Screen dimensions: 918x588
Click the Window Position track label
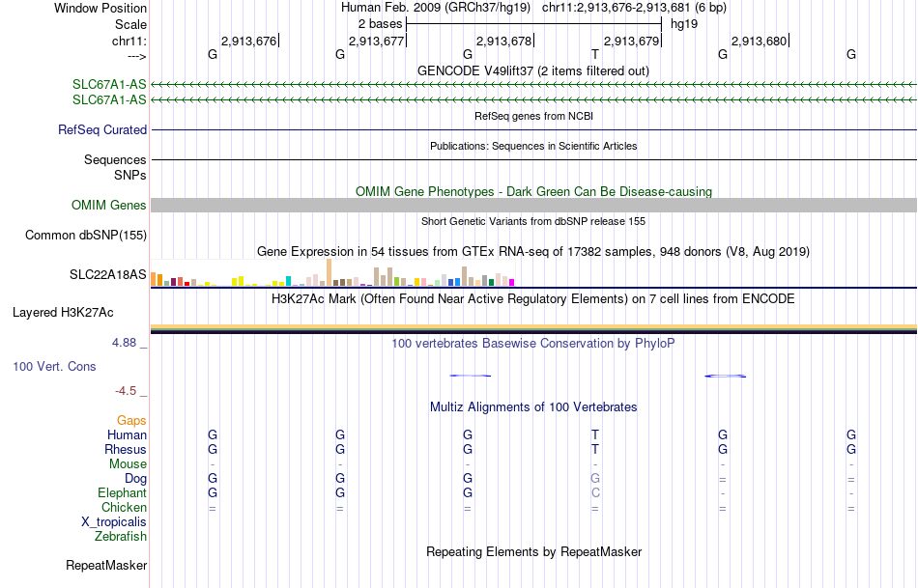[100, 8]
